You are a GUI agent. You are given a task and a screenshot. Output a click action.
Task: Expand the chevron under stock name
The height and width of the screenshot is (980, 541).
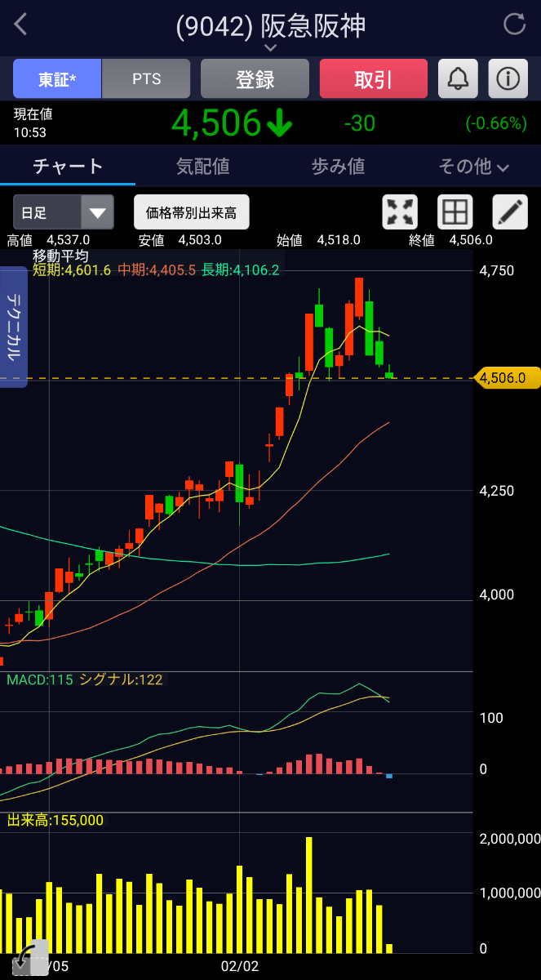pos(271,48)
